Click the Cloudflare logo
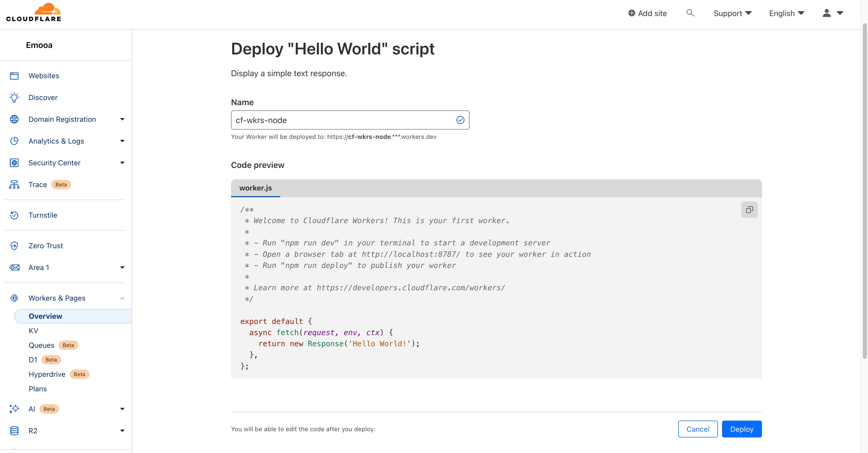This screenshot has height=453, width=868. [x=34, y=12]
